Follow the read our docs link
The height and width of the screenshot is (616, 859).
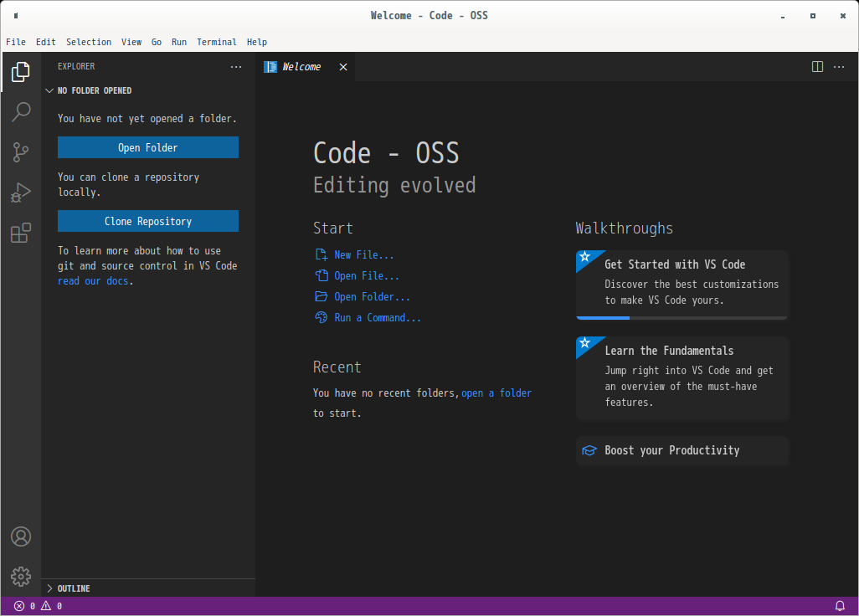pyautogui.click(x=93, y=281)
